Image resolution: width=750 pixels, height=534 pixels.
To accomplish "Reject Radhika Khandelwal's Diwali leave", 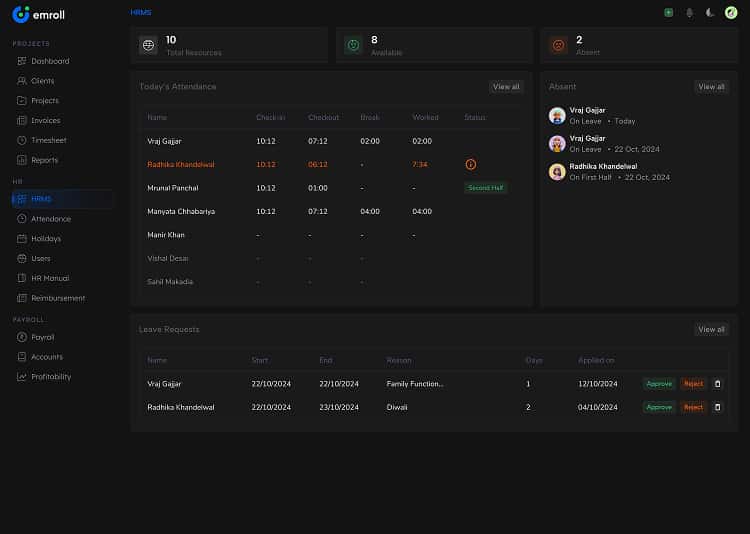I will tap(693, 407).
